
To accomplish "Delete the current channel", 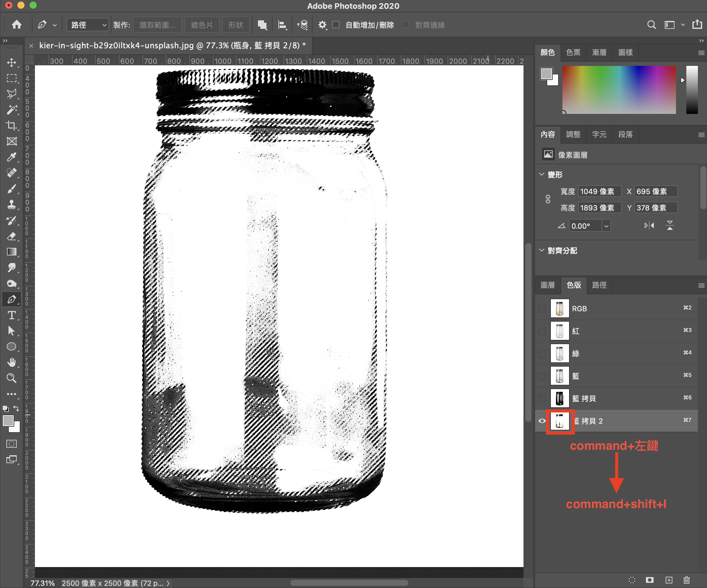I will coord(687,580).
